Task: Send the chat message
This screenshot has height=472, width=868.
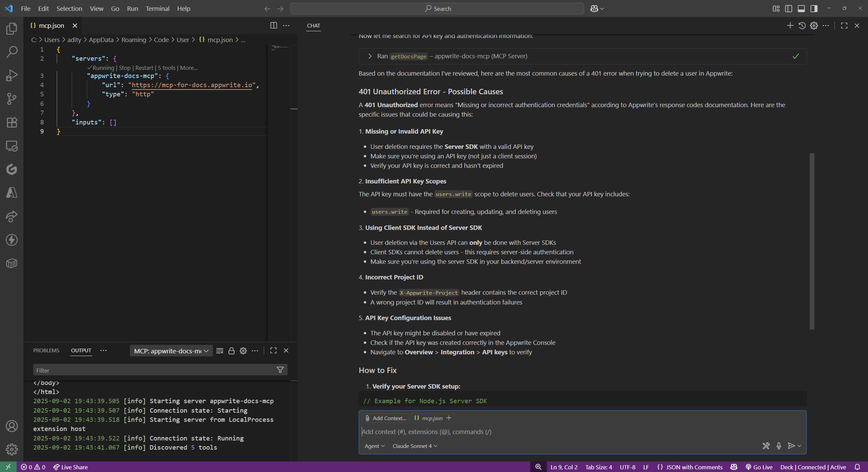Action: 791,446
